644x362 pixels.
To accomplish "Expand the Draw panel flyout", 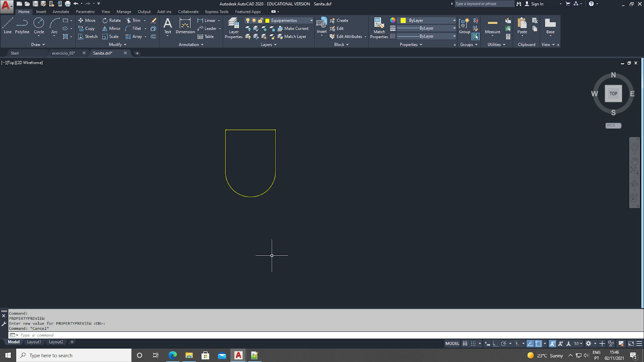I will [38, 45].
